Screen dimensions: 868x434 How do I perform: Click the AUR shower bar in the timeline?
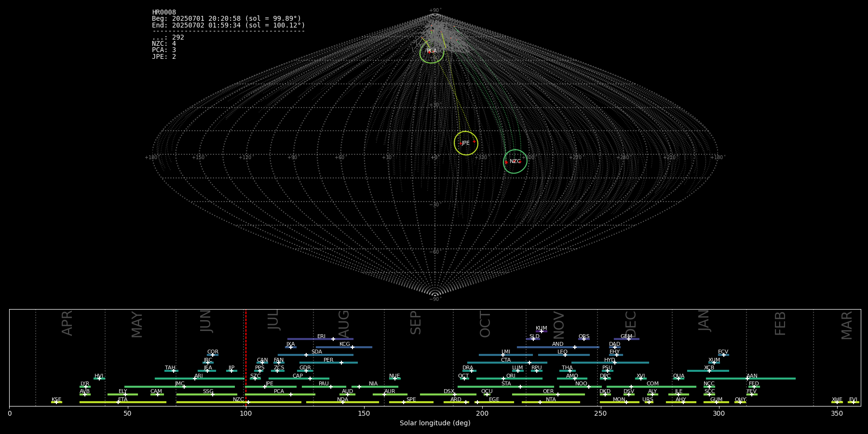tap(390, 394)
